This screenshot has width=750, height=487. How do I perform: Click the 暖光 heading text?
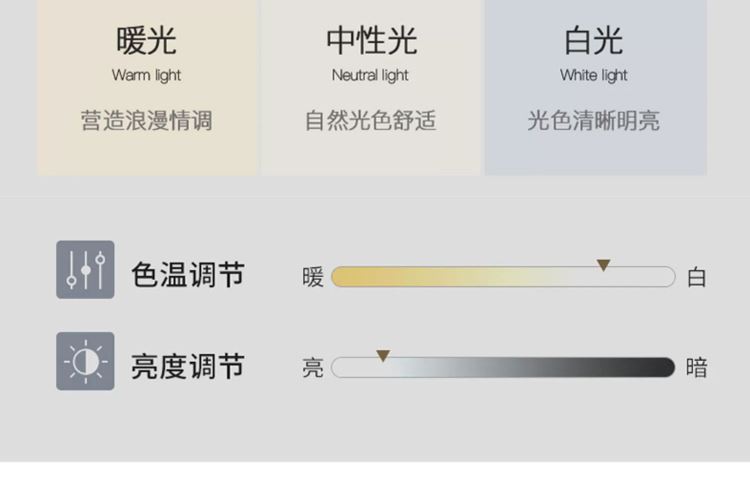point(147,41)
